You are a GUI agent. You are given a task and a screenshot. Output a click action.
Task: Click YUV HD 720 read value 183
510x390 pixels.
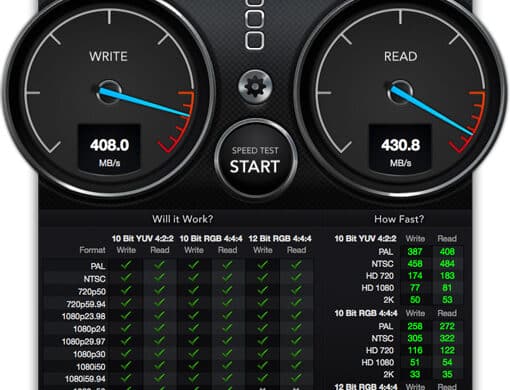[447, 276]
